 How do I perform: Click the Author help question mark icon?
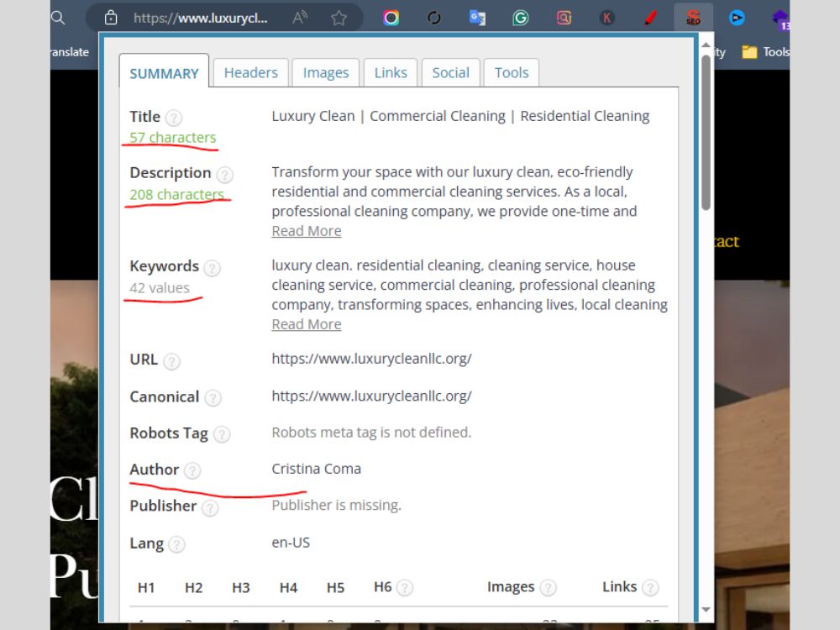[x=192, y=470]
